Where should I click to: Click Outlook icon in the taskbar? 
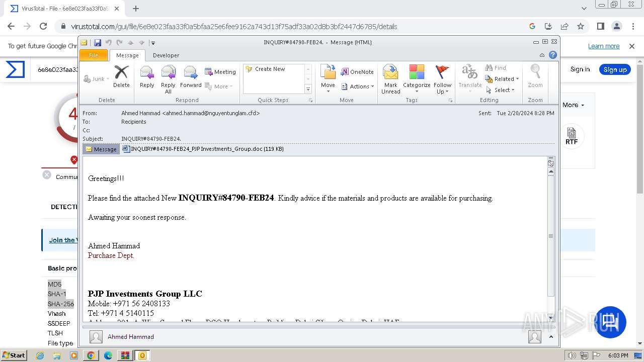(142, 355)
